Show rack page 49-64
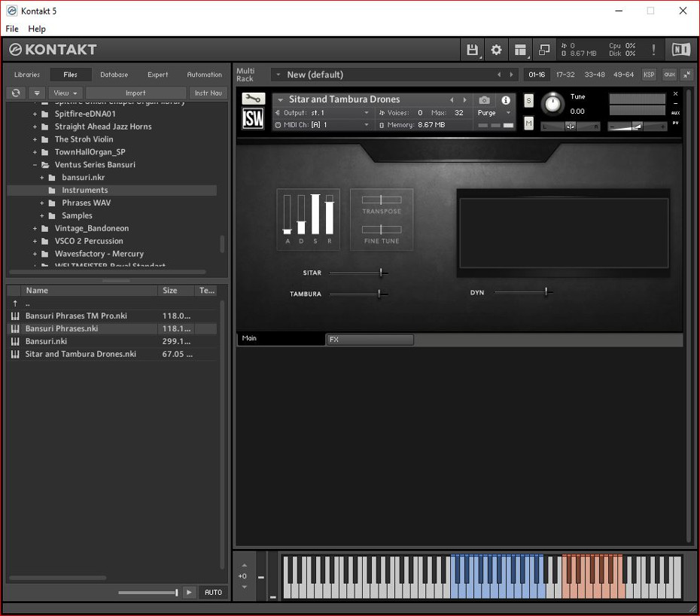Image resolution: width=700 pixels, height=616 pixels. 623,75
